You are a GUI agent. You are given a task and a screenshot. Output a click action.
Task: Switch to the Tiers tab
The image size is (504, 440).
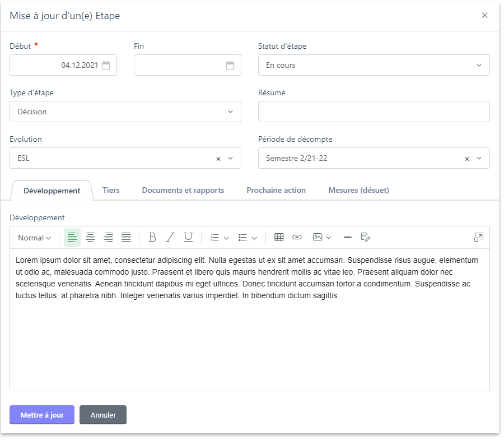tap(111, 190)
